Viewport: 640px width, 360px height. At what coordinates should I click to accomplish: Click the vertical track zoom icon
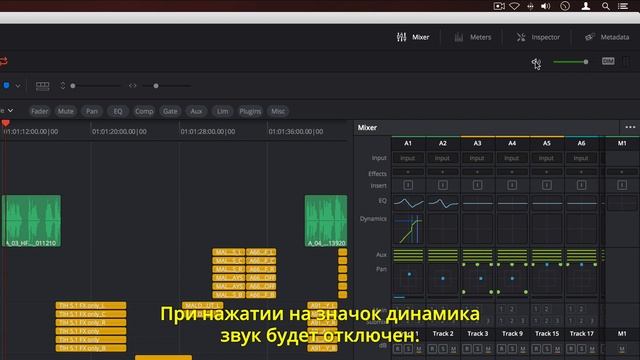point(62,86)
